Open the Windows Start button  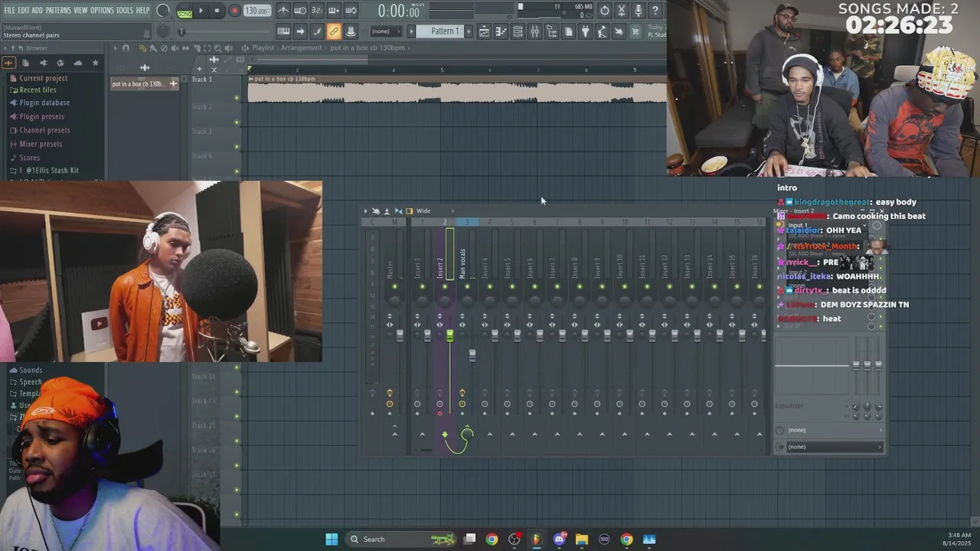click(x=332, y=540)
